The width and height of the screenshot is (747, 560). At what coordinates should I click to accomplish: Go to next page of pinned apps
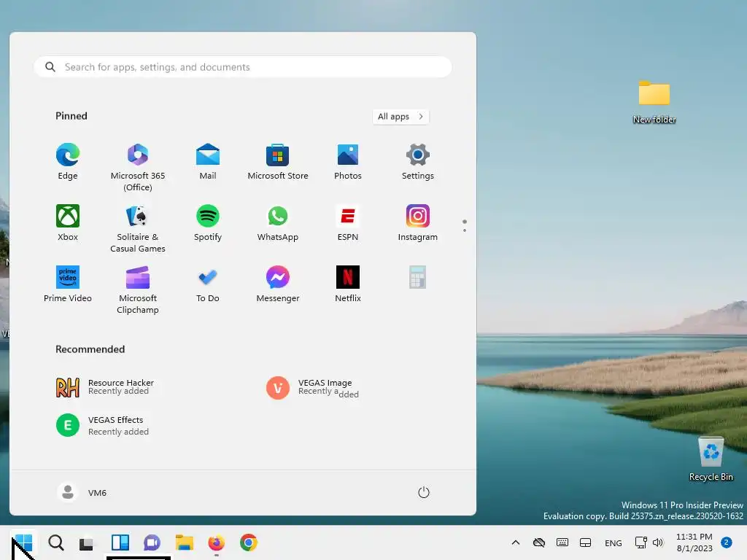click(465, 230)
